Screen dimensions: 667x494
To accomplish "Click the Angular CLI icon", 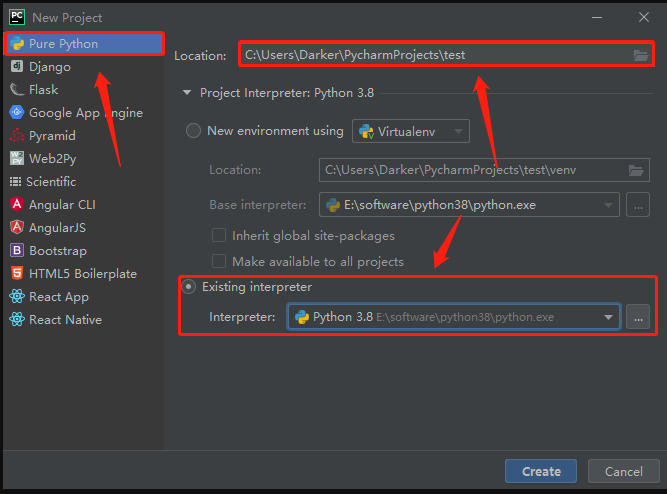I will 17,205.
